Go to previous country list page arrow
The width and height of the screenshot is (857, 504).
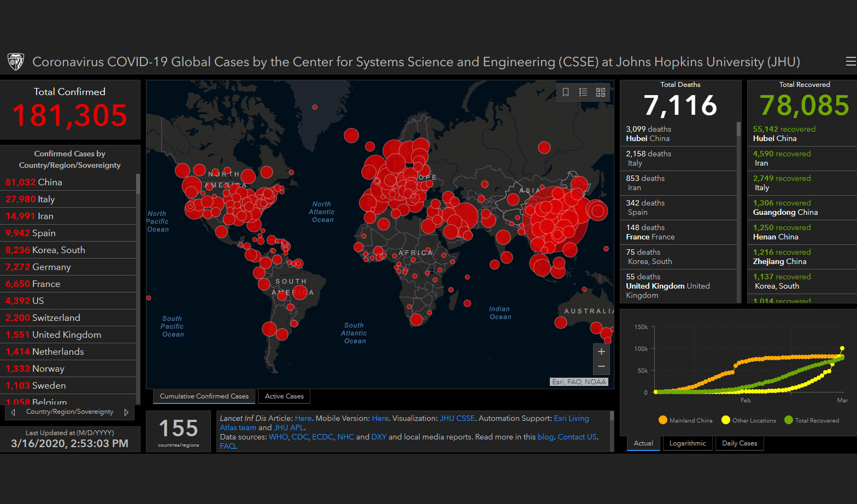point(13,412)
